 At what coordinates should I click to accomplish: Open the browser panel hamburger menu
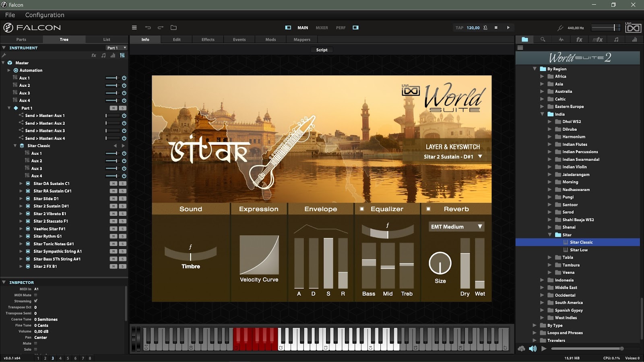520,47
